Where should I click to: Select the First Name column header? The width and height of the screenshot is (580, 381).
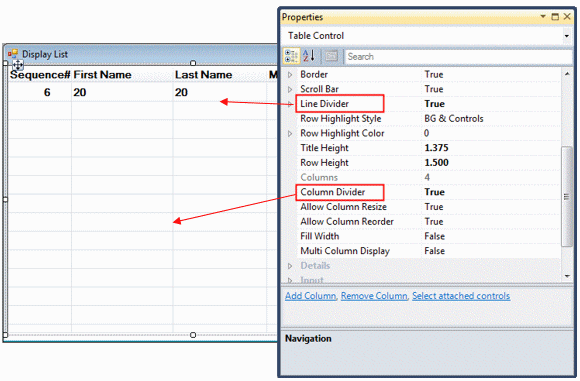[x=102, y=75]
